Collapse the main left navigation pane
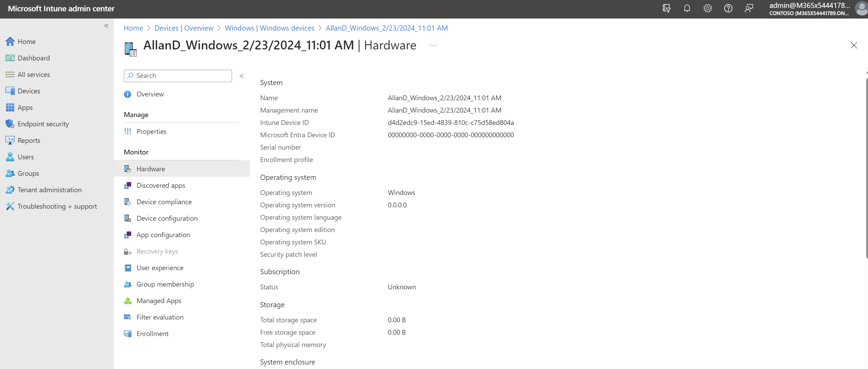This screenshot has height=369, width=868. tap(106, 26)
